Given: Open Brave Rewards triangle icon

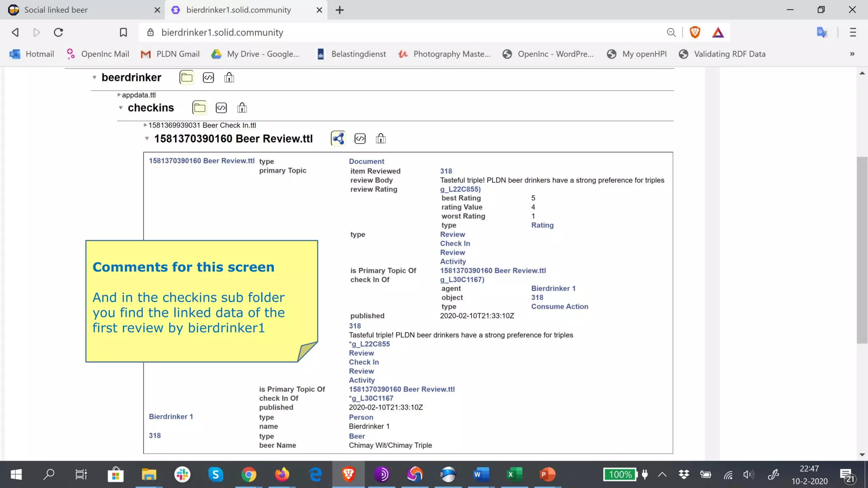Looking at the screenshot, I should 718,33.
